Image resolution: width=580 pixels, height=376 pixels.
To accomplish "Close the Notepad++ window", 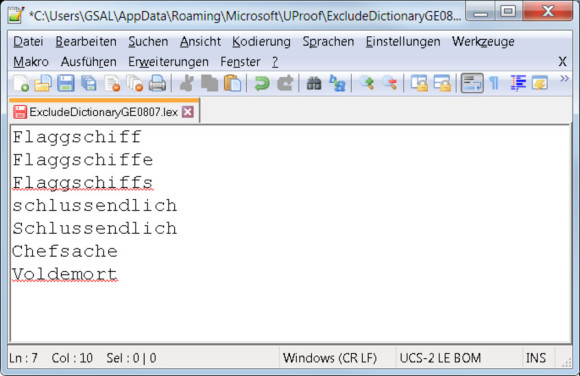I will (x=548, y=11).
